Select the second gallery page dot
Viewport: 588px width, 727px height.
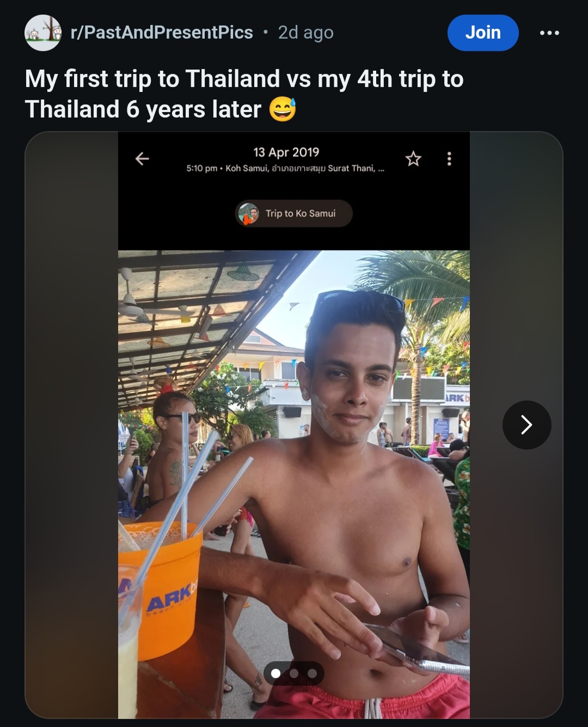coord(294,674)
